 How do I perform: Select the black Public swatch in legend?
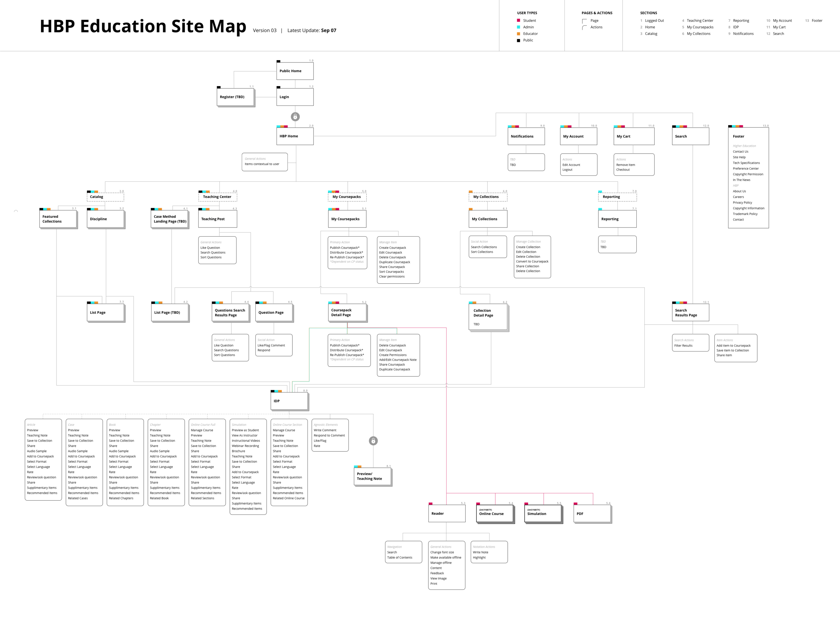pos(518,40)
